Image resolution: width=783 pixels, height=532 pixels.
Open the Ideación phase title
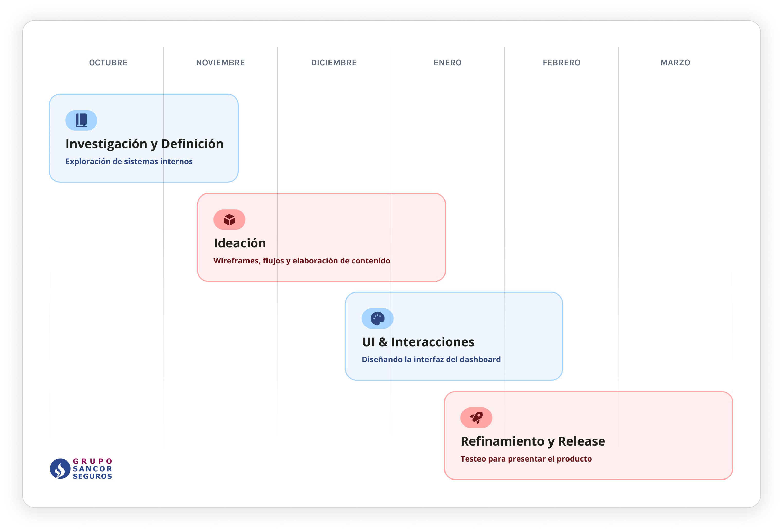[239, 243]
